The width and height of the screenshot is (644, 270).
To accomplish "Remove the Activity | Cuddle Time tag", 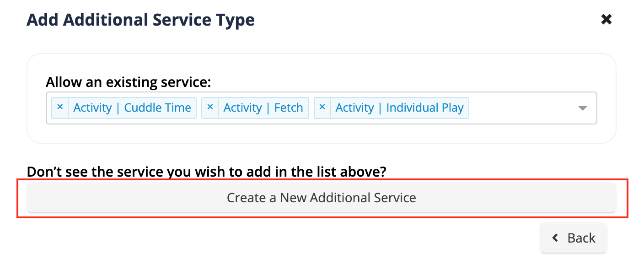I will [x=60, y=108].
